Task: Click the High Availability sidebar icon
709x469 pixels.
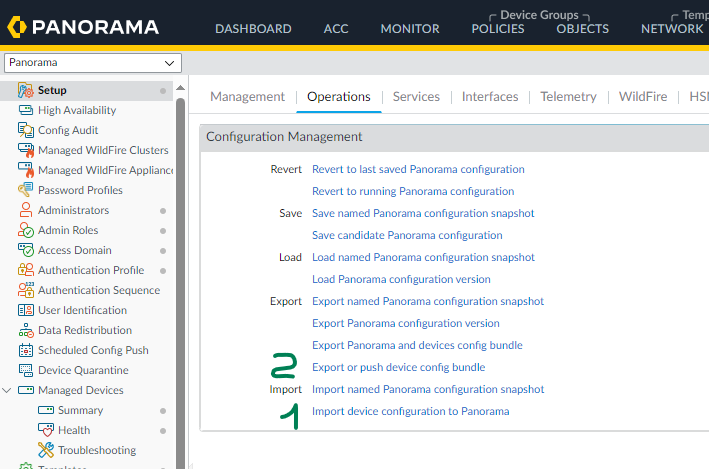Action: pyautogui.click(x=27, y=110)
